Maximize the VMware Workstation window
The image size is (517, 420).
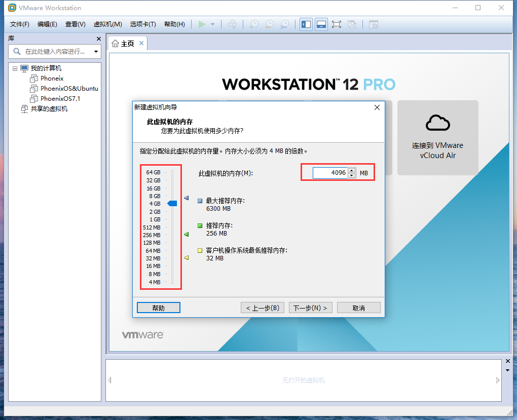point(478,8)
